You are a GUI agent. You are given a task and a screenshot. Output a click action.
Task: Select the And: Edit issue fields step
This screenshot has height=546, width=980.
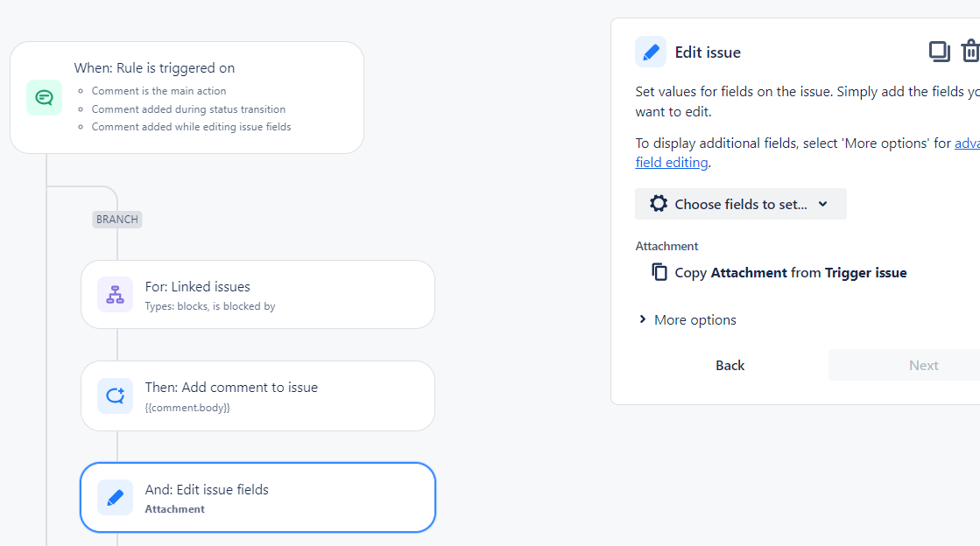[257, 497]
